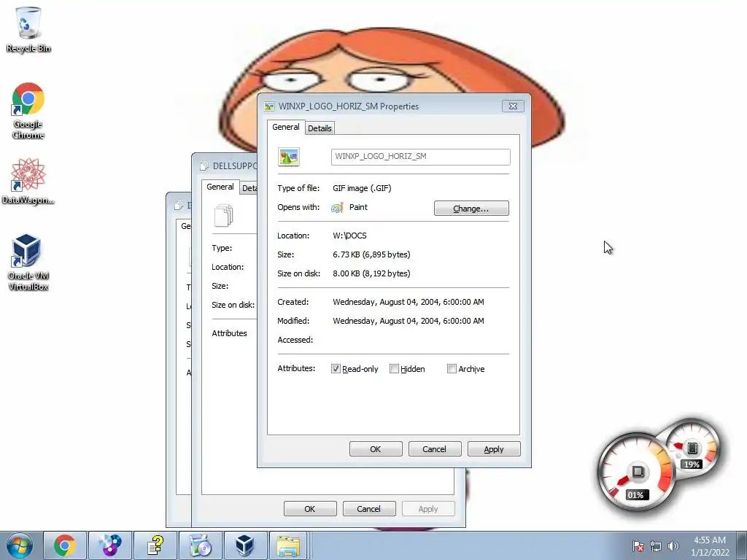
Task: Click the taskbar clock showing 4:55 AM
Action: pos(710,545)
